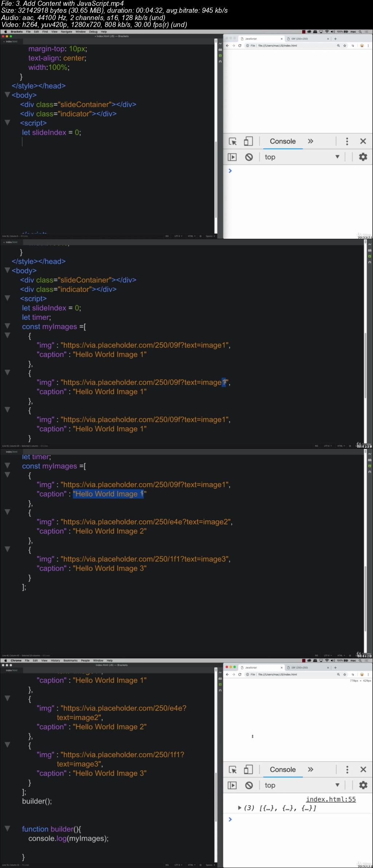Open HTML language dropdown in top frame

[191, 236]
